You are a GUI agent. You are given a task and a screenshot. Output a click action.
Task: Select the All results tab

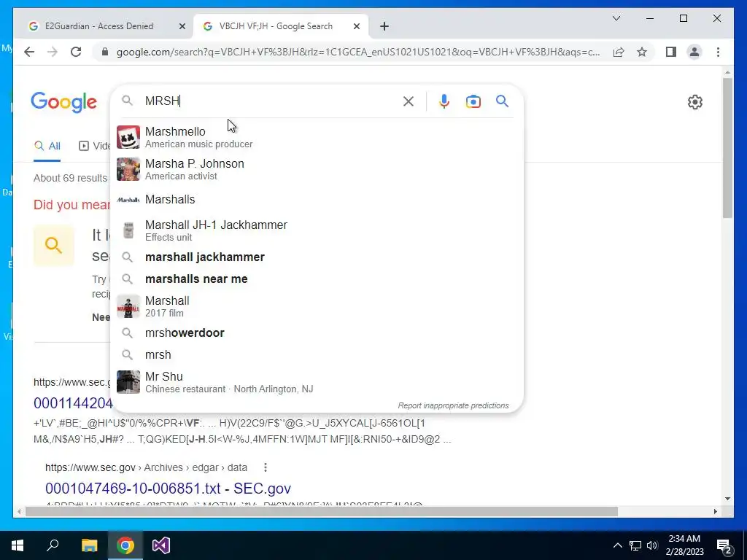(47, 146)
